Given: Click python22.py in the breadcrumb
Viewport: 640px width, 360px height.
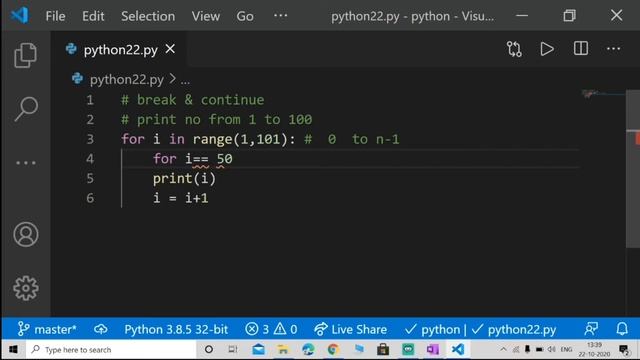Looking at the screenshot, I should click(x=127, y=79).
